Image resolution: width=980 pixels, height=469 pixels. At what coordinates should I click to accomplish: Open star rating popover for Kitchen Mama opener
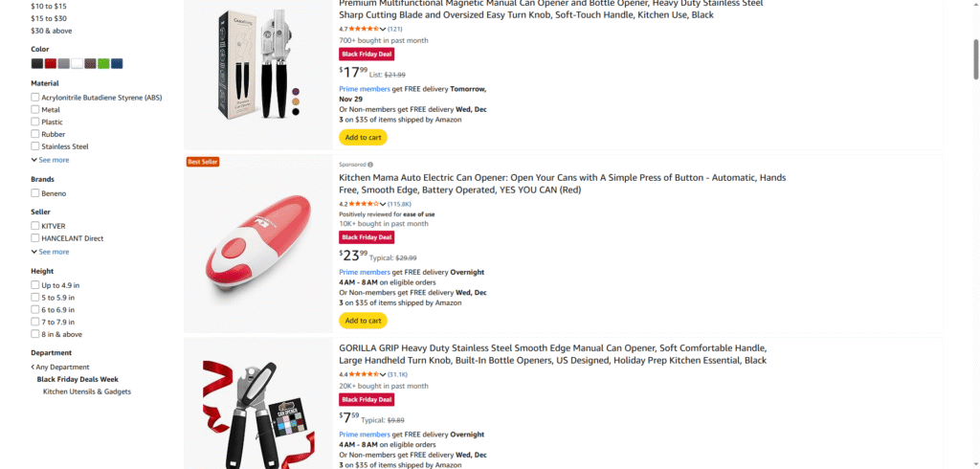click(x=364, y=204)
